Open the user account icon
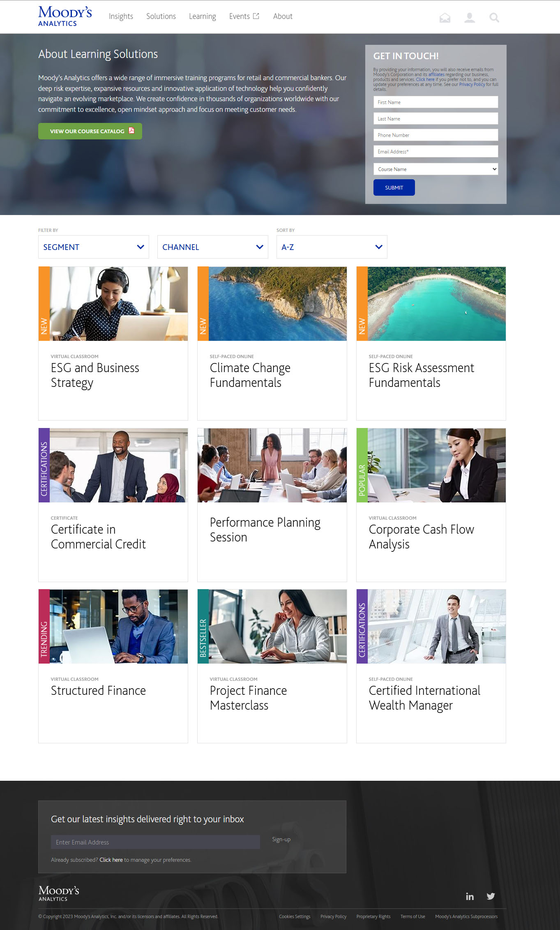 (470, 18)
